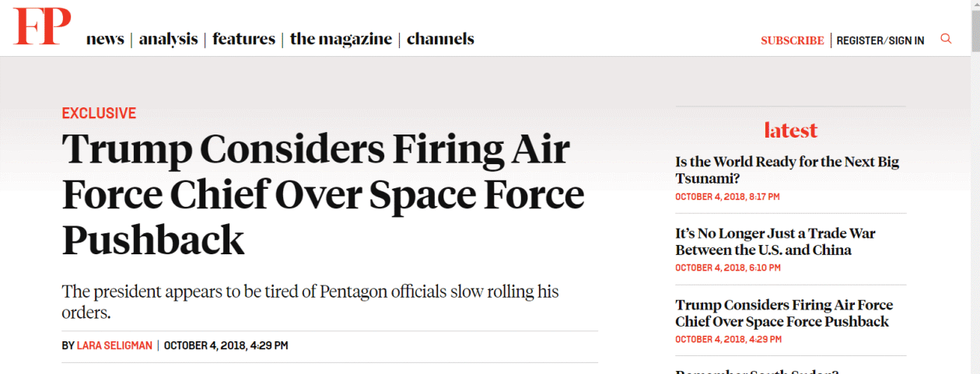The width and height of the screenshot is (980, 374).
Task: Open the tsunami article in latest
Action: (787, 171)
